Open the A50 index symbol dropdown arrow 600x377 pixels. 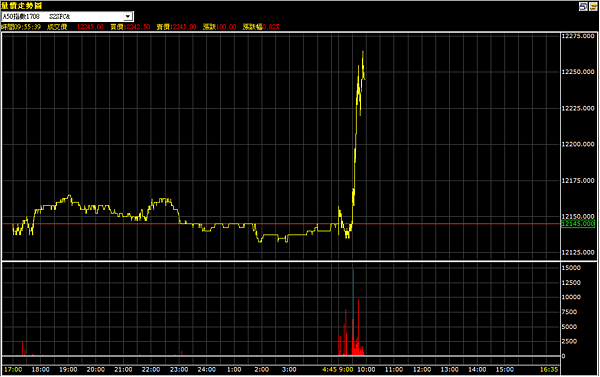pos(128,16)
